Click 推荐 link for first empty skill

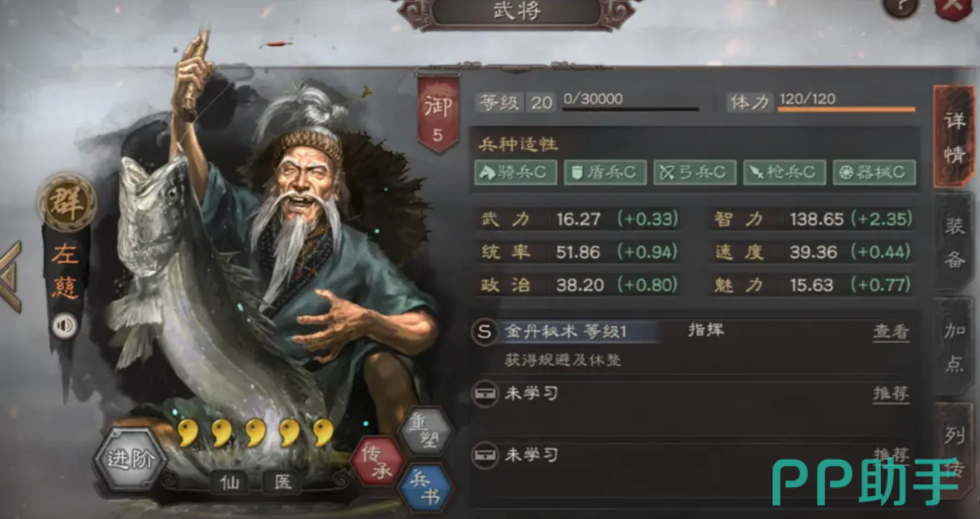891,394
